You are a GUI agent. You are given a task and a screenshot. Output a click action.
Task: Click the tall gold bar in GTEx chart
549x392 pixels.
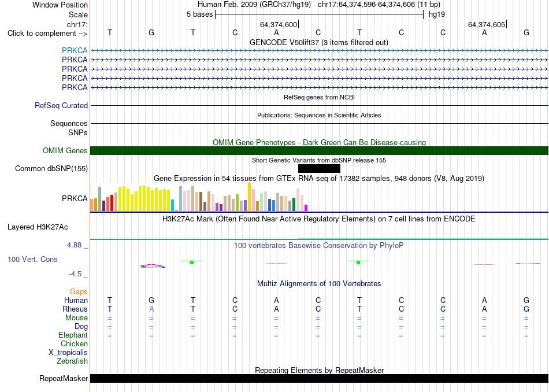(249, 197)
